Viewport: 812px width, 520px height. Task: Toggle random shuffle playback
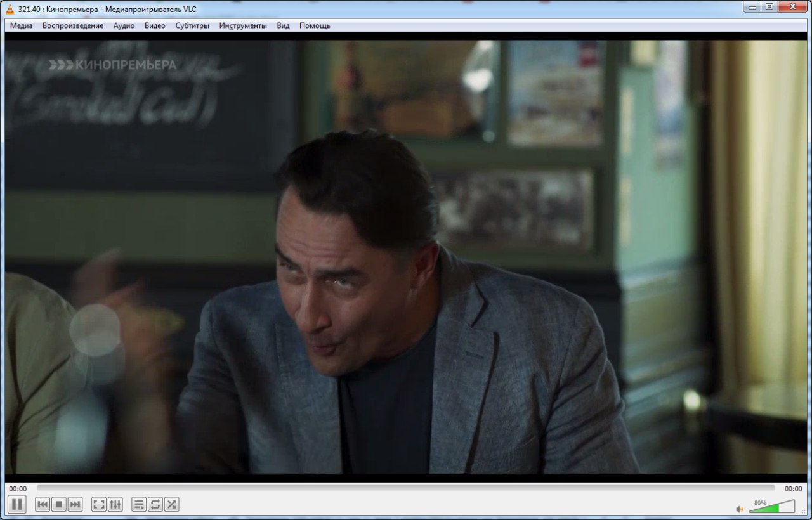pos(171,505)
